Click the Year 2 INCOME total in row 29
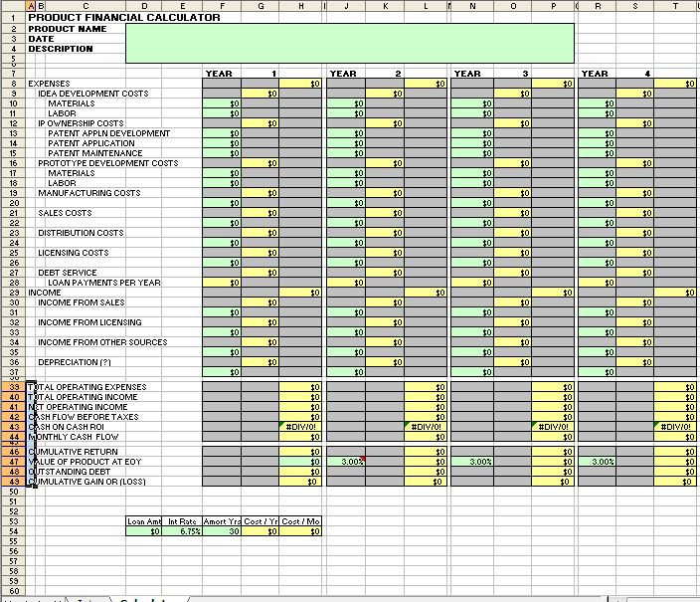The height and width of the screenshot is (602, 700). click(x=426, y=293)
